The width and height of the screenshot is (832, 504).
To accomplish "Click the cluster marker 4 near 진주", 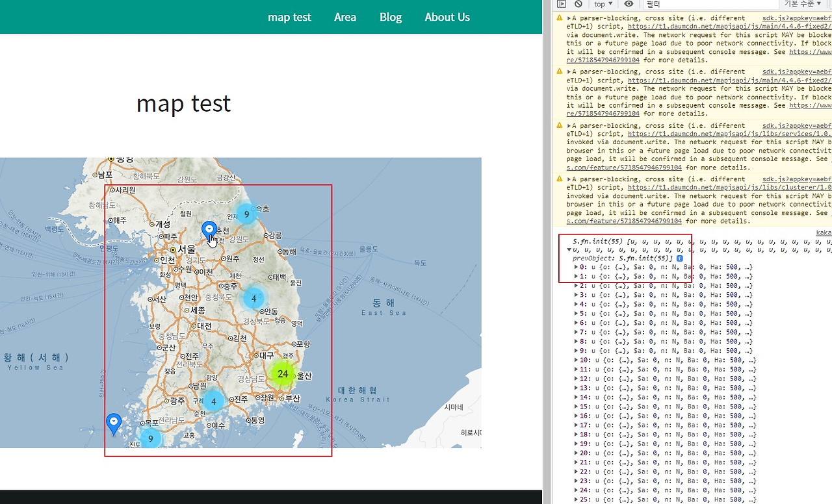I will click(x=214, y=401).
